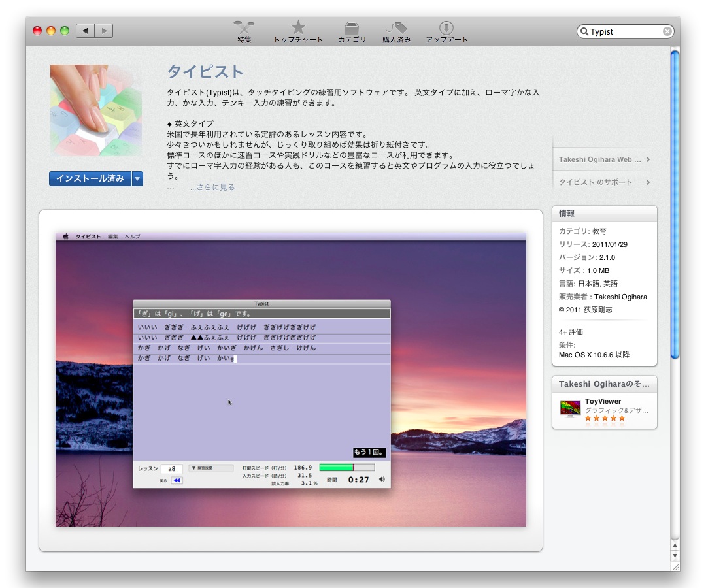706x588 pixels.
Task: Expand タイピスト のサポート support link
Action: (x=648, y=182)
